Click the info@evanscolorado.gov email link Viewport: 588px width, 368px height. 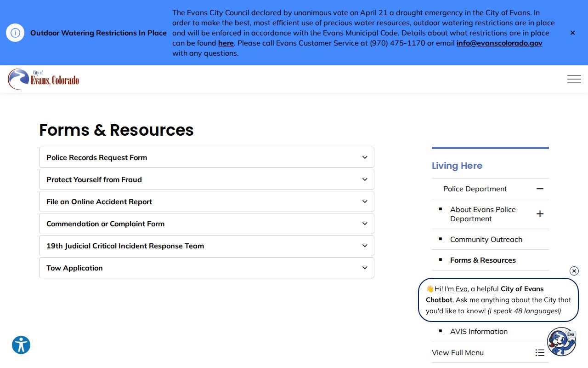(499, 43)
